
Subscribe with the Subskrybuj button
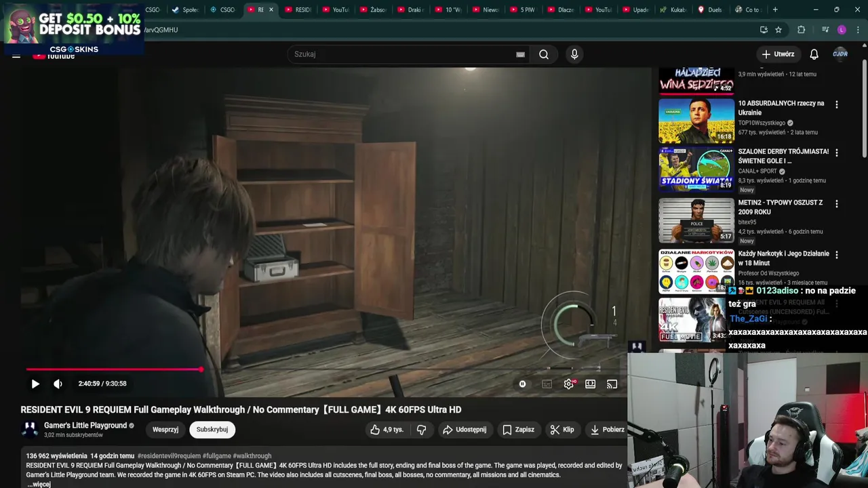212,429
